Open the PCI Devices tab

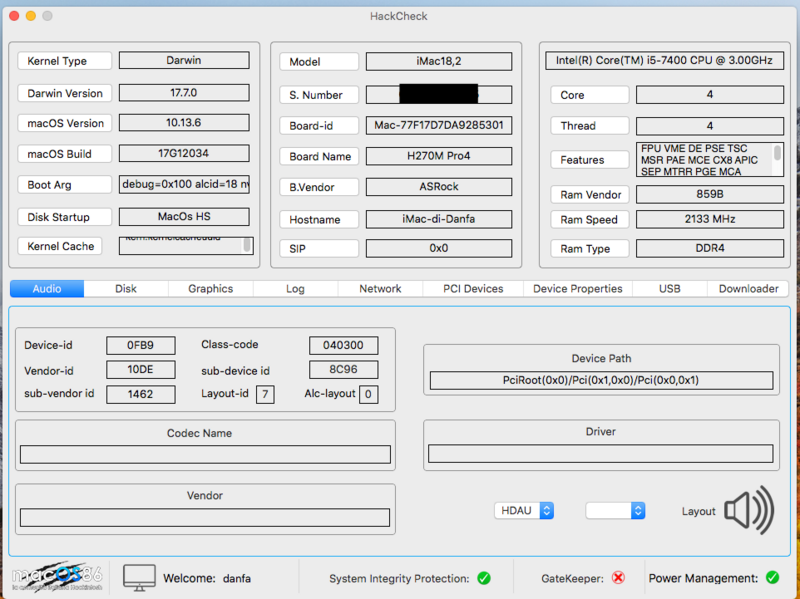point(473,289)
